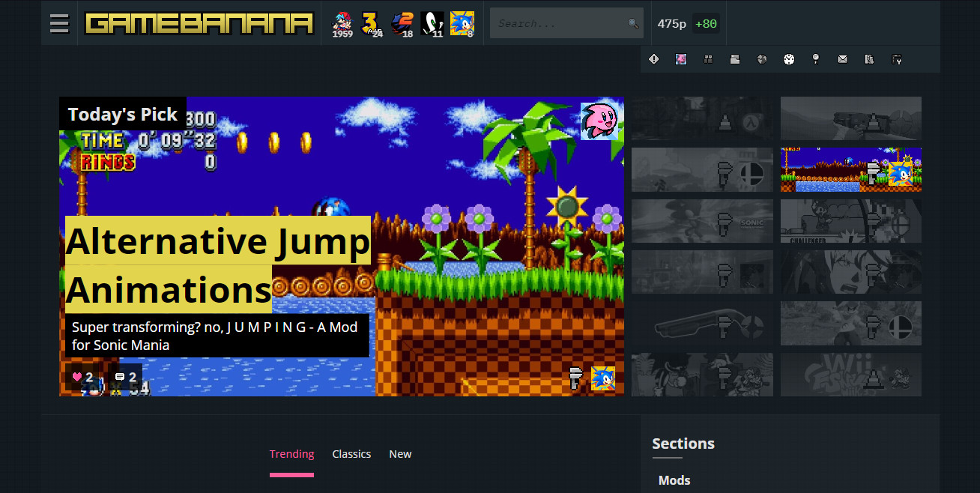This screenshot has width=980, height=493.
Task: View your Kirby profile avatar icon
Action: coord(681,58)
